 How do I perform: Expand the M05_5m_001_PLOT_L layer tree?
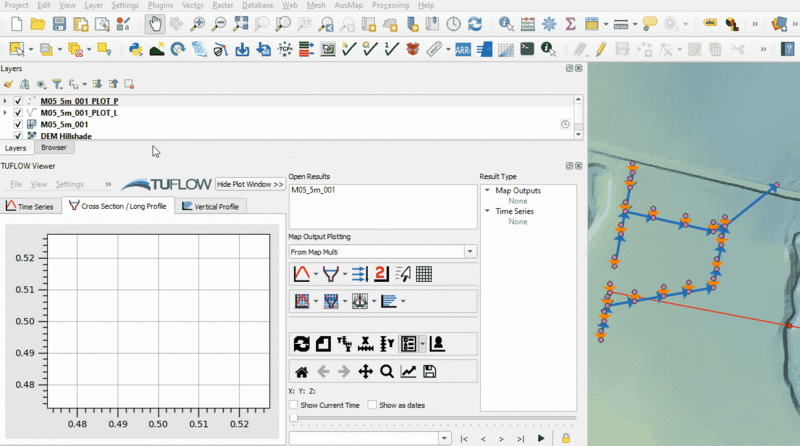pos(6,113)
